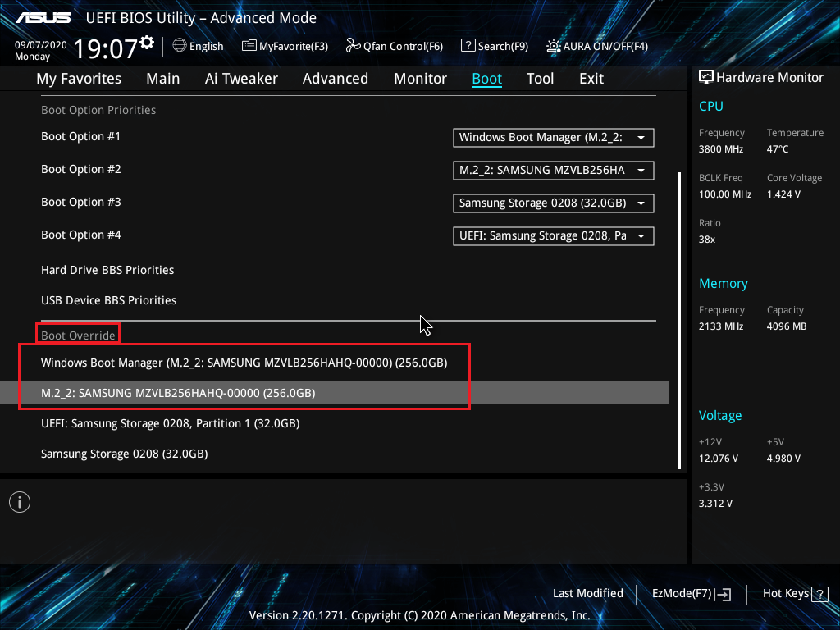Go to the Advanced tab

[336, 79]
